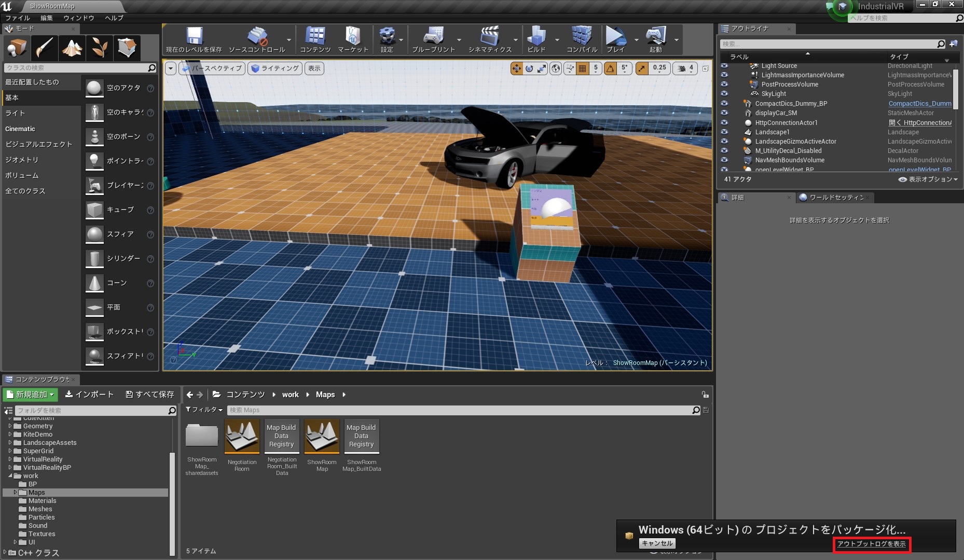Viewport: 964px width, 560px height.
Task: Click Show button in viewport toolbar
Action: [314, 68]
